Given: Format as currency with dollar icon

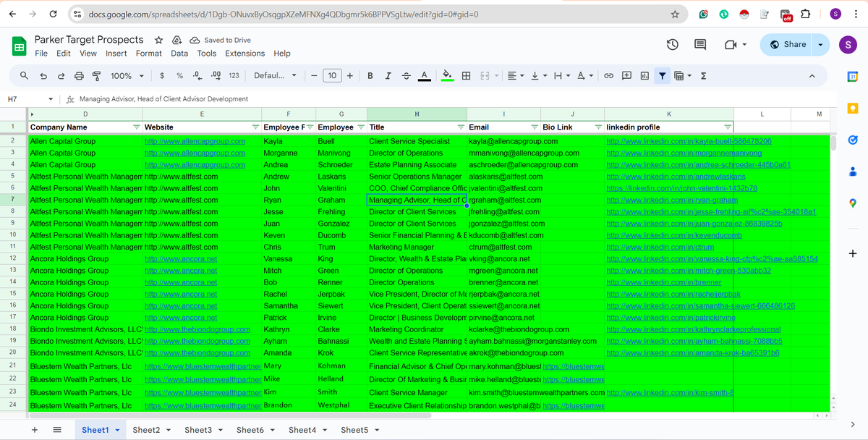Looking at the screenshot, I should coord(162,75).
